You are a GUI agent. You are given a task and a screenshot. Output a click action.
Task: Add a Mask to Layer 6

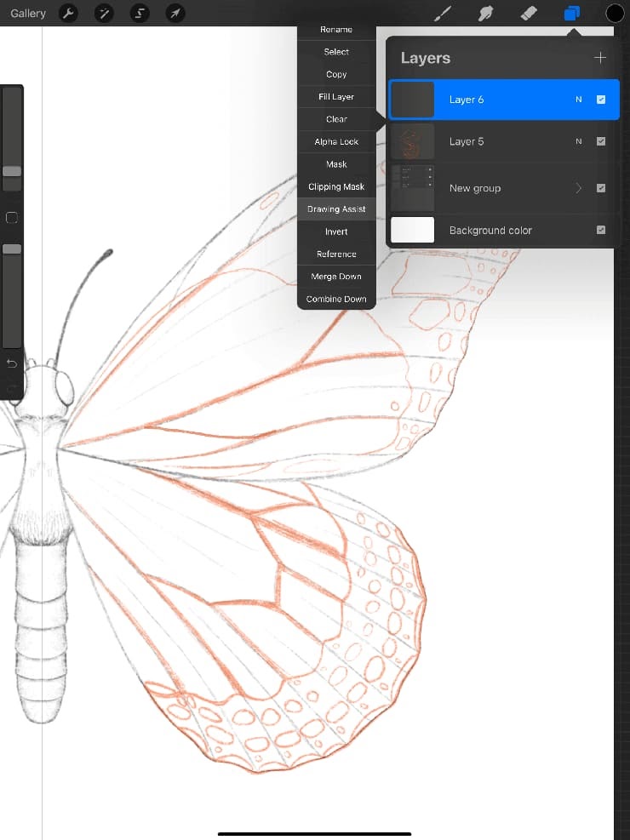click(336, 164)
